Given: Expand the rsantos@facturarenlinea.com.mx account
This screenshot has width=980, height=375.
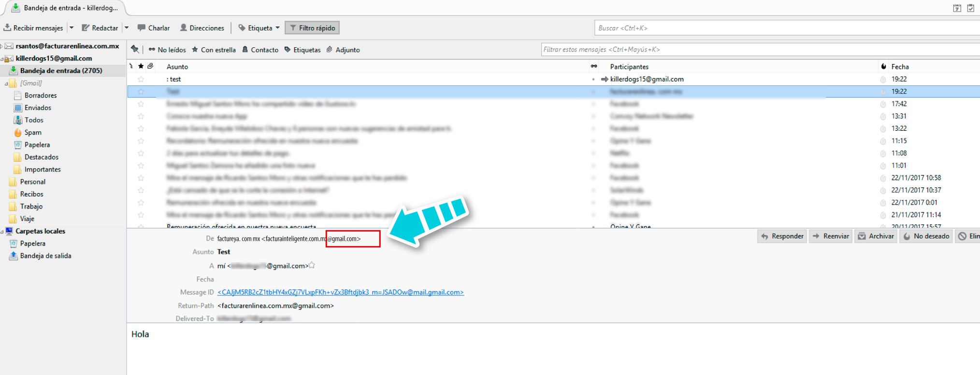Looking at the screenshot, I should pyautogui.click(x=2, y=46).
